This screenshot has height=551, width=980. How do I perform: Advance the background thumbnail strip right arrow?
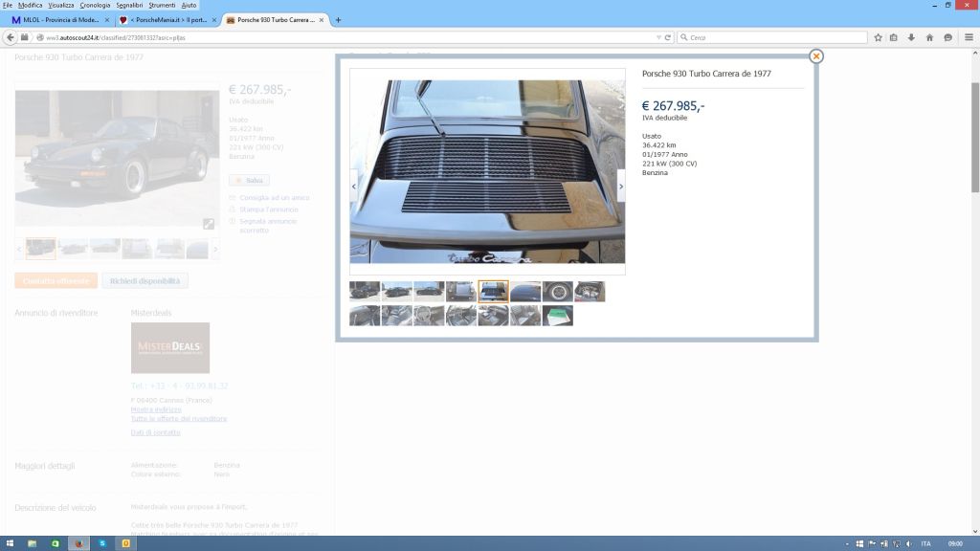(215, 249)
